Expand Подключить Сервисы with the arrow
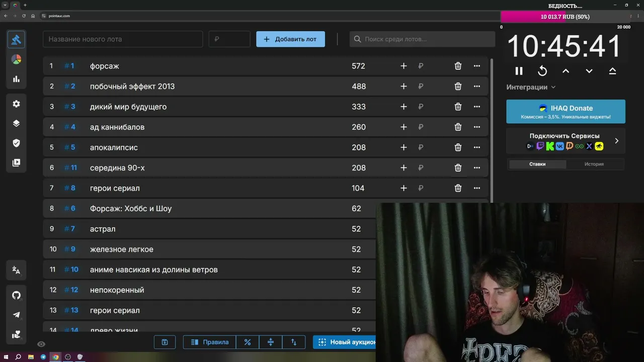Image resolution: width=644 pixels, height=362 pixels. coord(617,141)
